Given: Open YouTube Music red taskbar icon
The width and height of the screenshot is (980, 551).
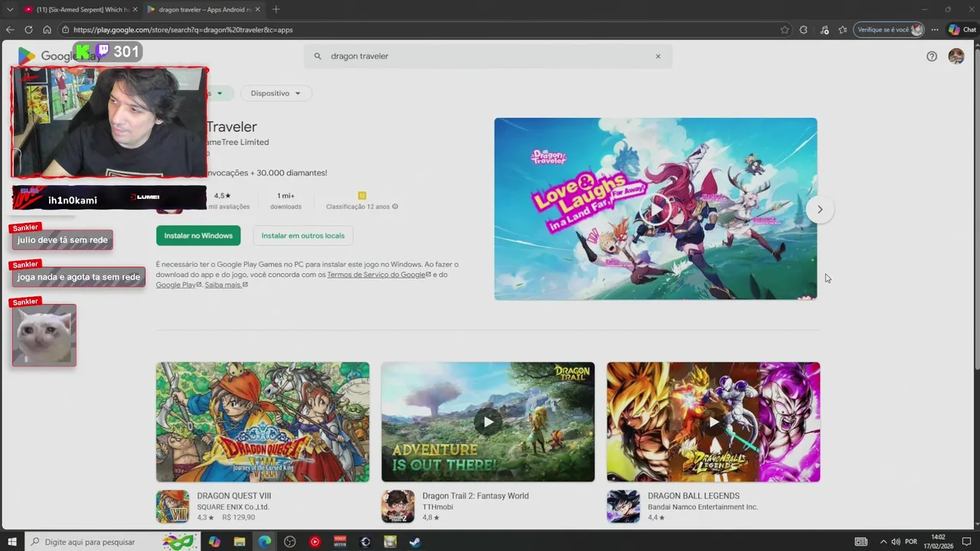Looking at the screenshot, I should pyautogui.click(x=315, y=542).
